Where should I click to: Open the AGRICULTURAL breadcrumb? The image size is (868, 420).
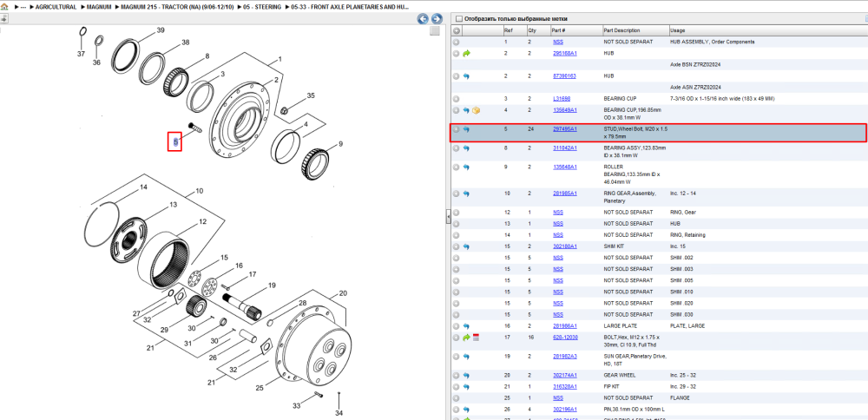[56, 7]
